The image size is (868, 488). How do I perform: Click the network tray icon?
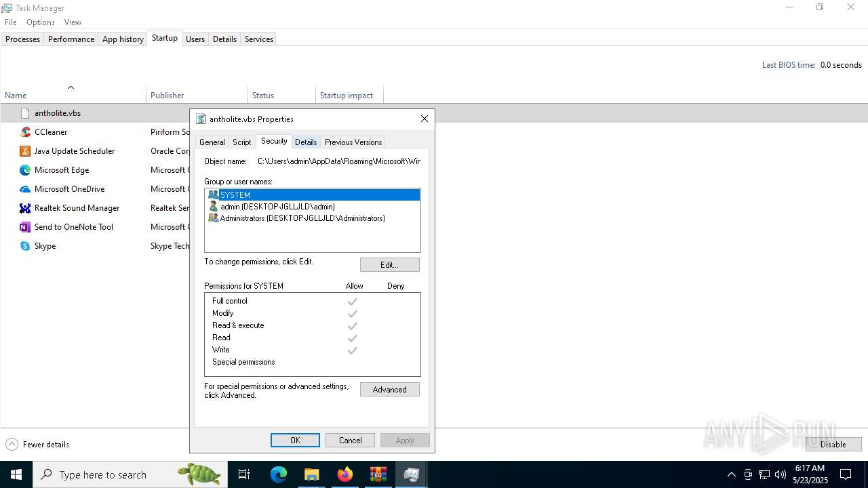(x=764, y=474)
